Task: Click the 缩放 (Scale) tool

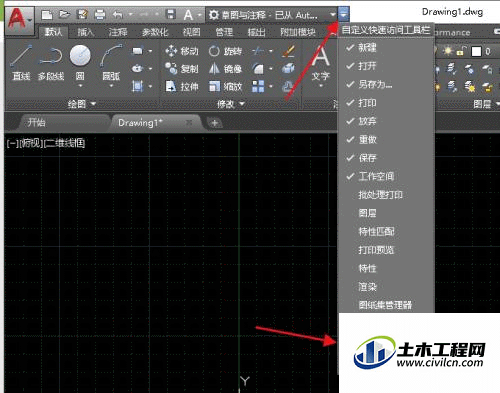Action: coord(225,87)
